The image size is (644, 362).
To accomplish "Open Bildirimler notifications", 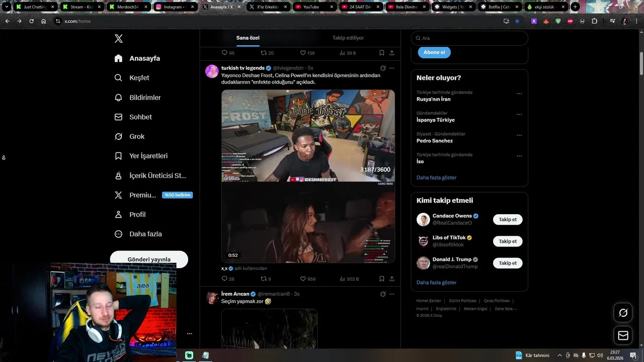I will point(137,98).
